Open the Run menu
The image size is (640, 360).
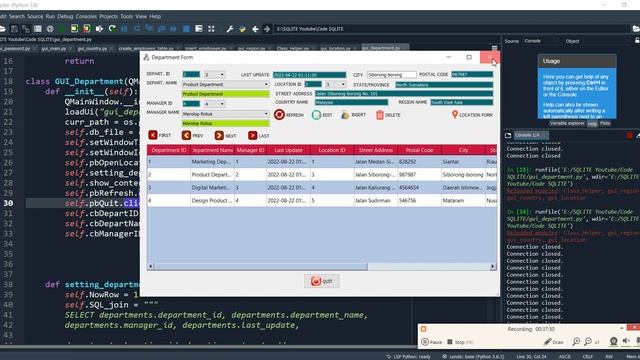tap(50, 16)
